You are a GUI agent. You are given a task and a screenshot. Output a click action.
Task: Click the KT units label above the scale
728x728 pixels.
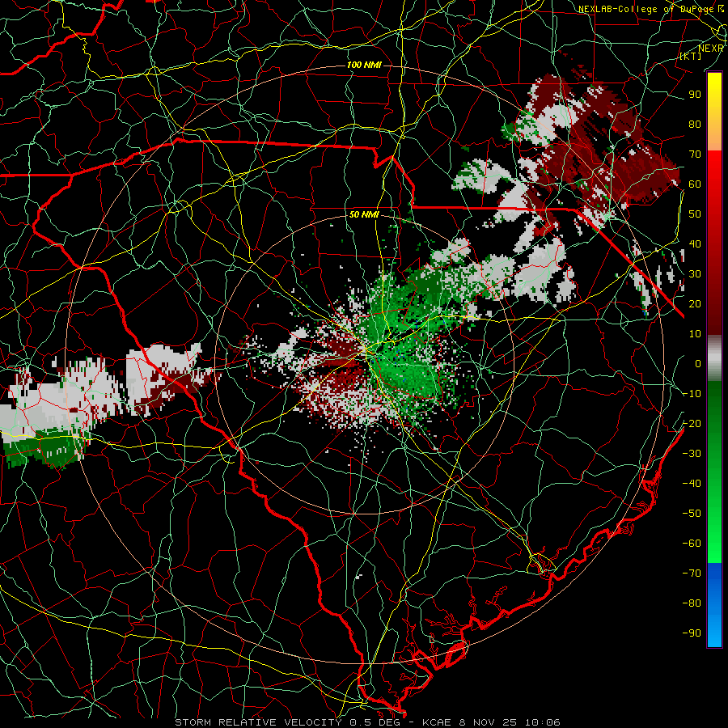coord(691,56)
